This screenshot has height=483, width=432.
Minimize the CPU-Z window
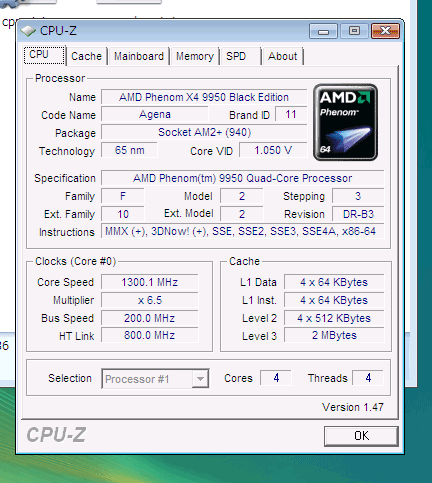323,31
